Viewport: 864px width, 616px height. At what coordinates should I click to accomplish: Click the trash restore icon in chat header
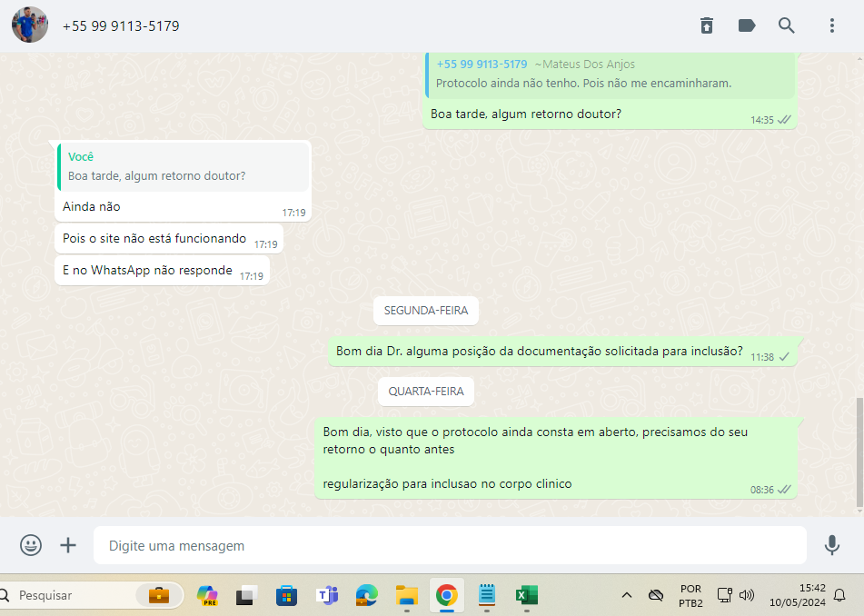coord(707,25)
